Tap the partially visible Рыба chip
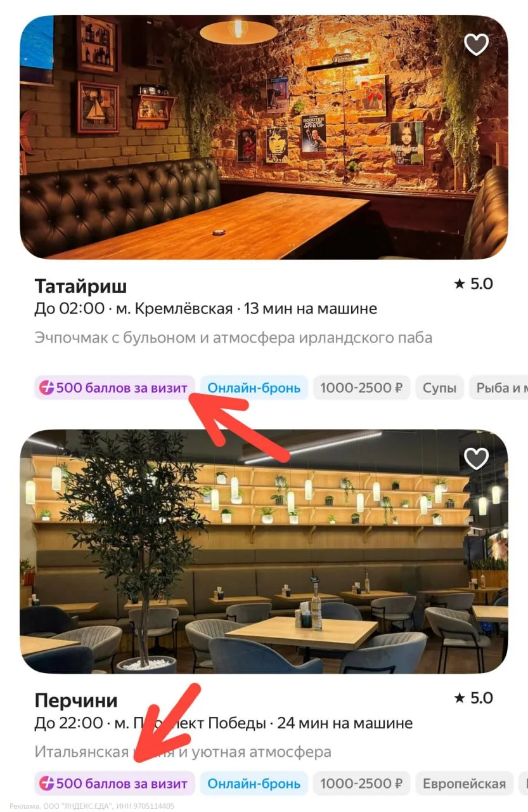This screenshot has height=812, width=528. 499,388
